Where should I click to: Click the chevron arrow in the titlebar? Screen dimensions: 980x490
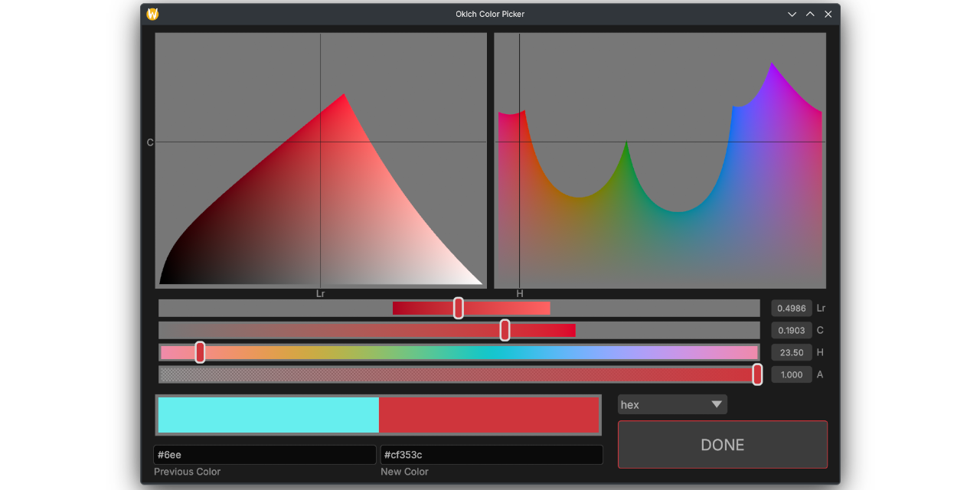click(792, 13)
